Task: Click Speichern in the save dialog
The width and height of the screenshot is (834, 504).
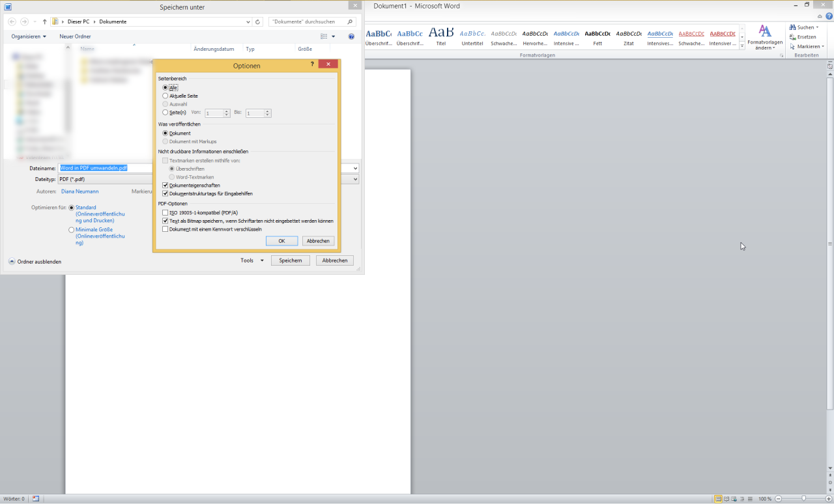Action: coord(291,260)
